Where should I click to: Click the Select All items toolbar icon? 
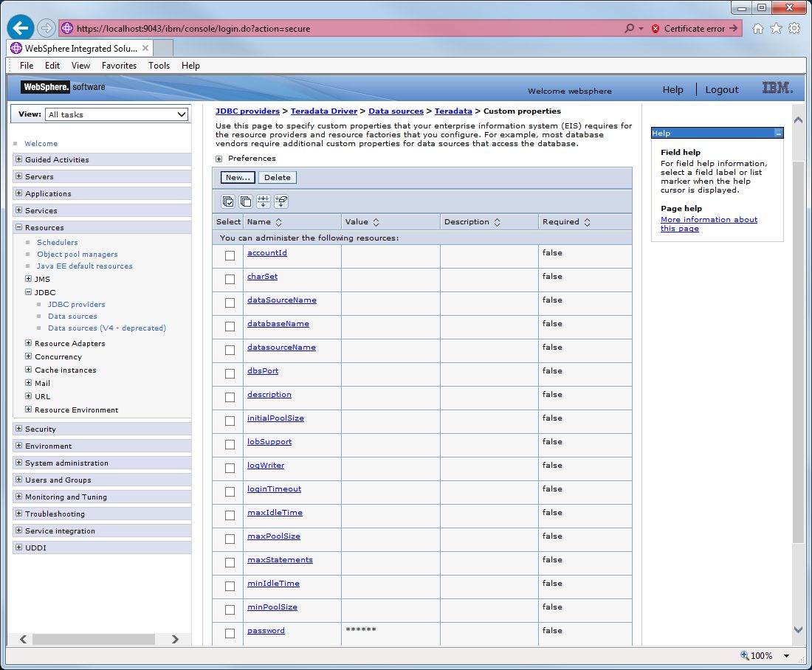[228, 201]
